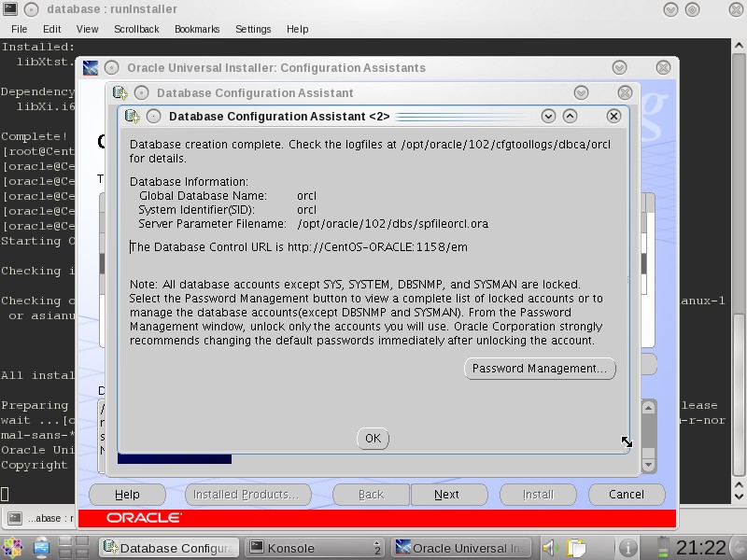Shade Database Configuration Assistant <2> with down arrow

(x=548, y=116)
